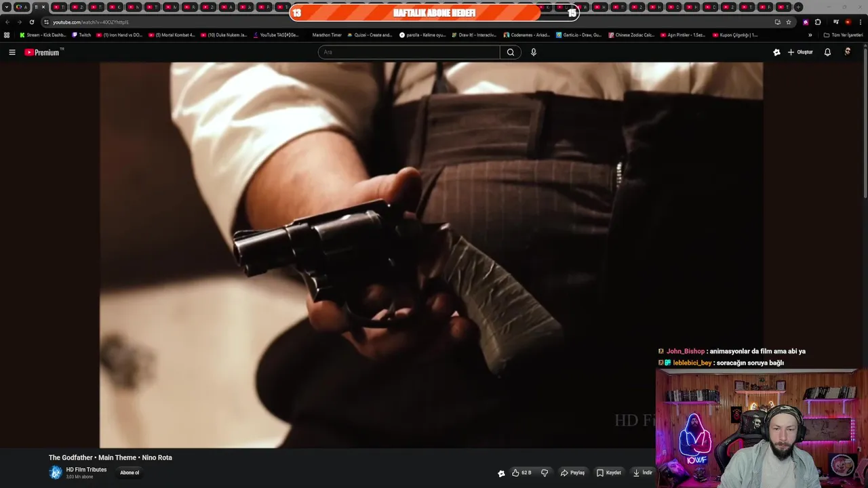Open Aşırı Pintiler bookmark
This screenshot has width=868, height=488.
pos(683,35)
